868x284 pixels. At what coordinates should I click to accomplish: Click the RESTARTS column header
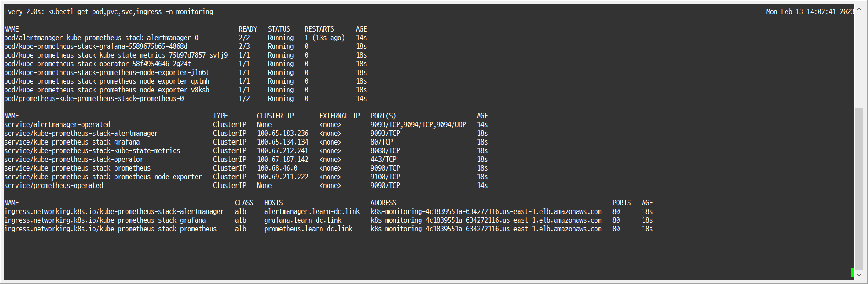tap(319, 29)
